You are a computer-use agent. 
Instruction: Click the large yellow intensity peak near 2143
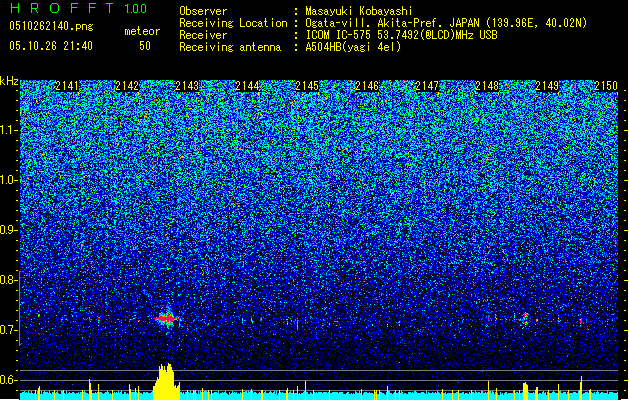click(x=166, y=382)
